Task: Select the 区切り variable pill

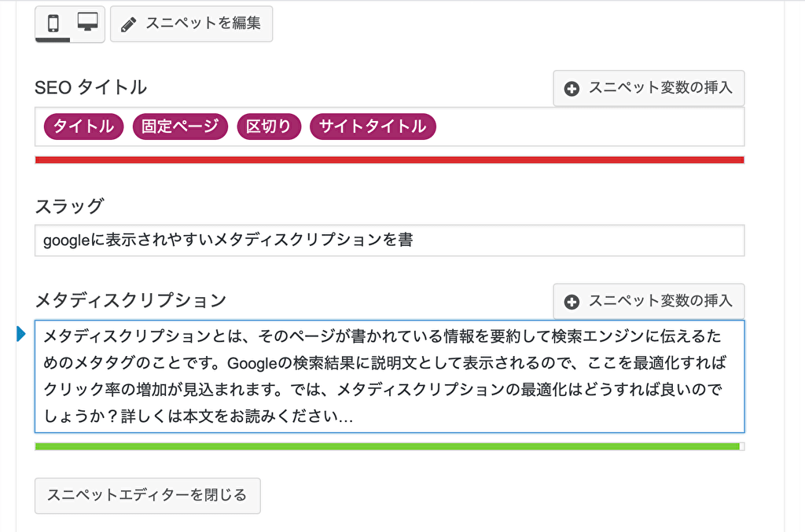Action: tap(269, 126)
